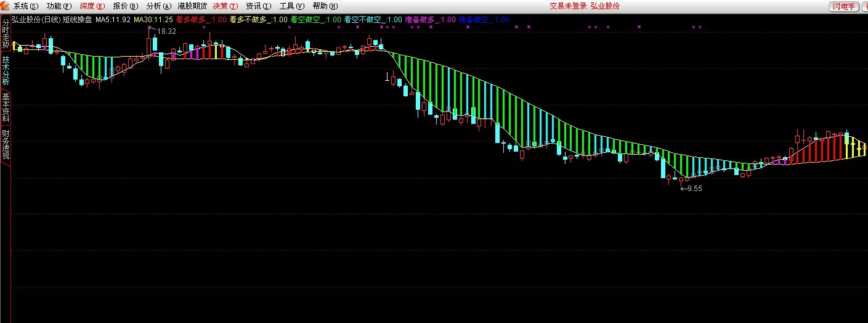Viewport: 868px width, 323px height.
Task: Click the 短线操盘 indicator name
Action: pos(77,20)
